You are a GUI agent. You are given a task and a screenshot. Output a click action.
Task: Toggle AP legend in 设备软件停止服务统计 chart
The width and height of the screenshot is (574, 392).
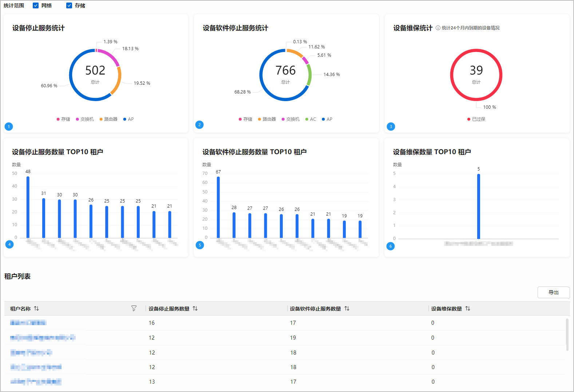tap(327, 119)
